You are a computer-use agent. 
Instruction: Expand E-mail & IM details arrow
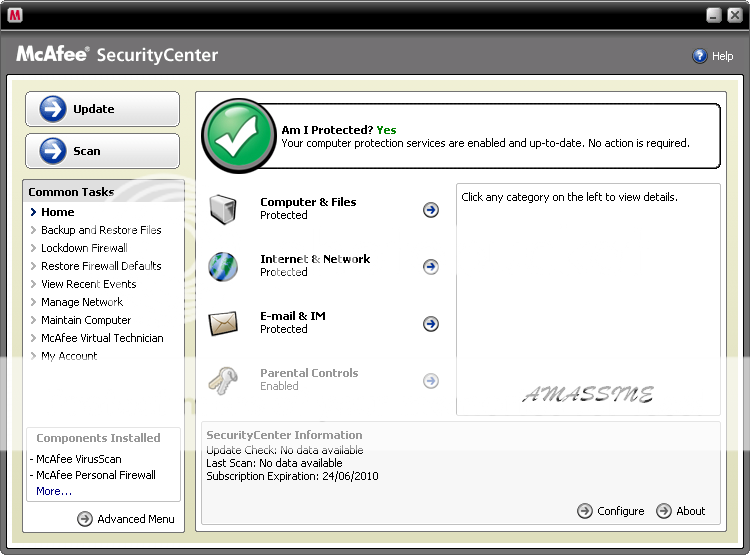(431, 324)
